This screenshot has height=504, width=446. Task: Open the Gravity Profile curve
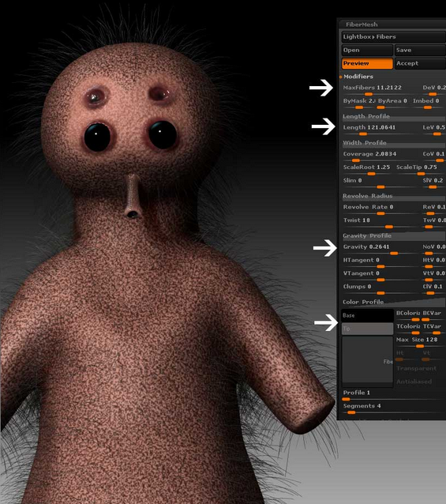point(394,235)
